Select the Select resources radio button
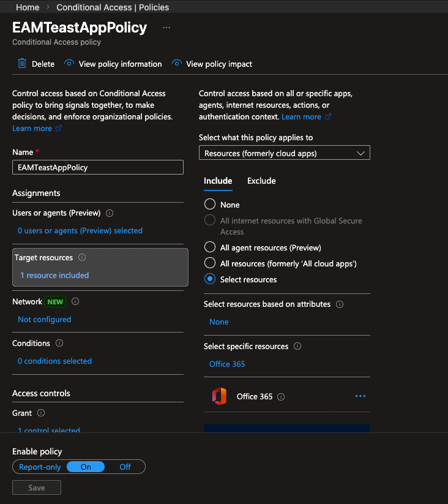This screenshot has height=504, width=448. (210, 279)
